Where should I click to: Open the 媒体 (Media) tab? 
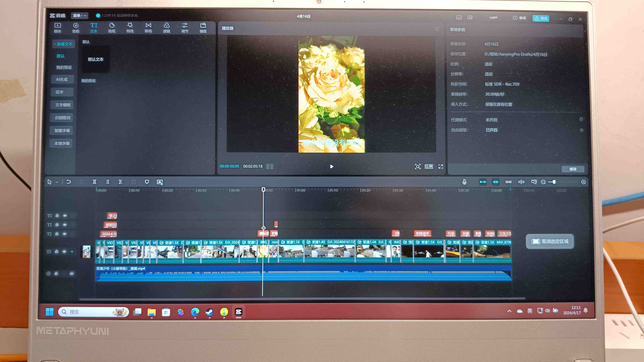tap(57, 28)
